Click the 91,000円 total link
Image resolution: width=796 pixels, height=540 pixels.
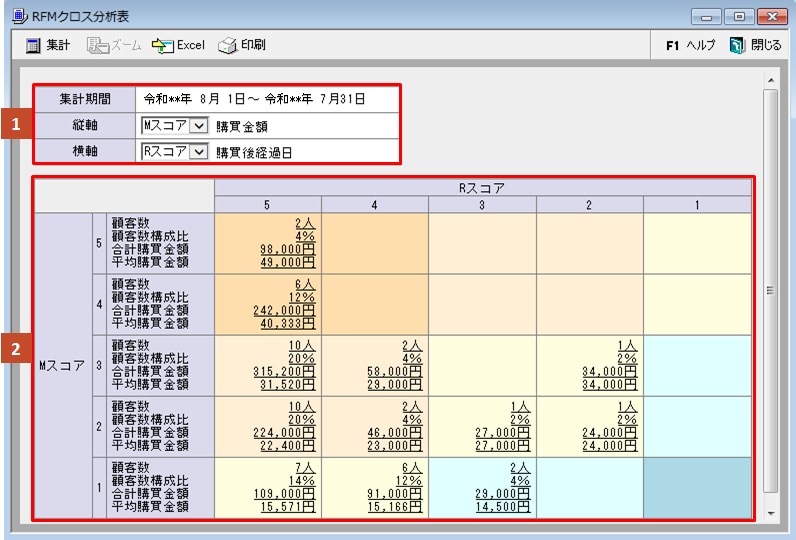pos(395,493)
